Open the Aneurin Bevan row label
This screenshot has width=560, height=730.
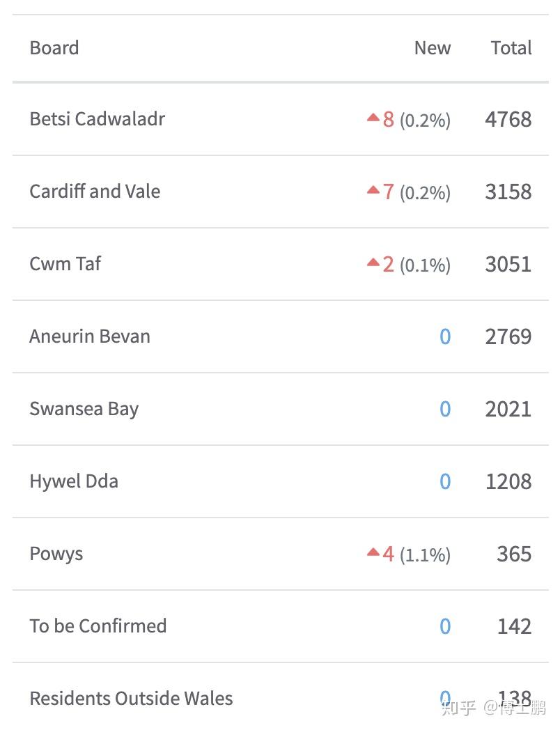coord(90,336)
